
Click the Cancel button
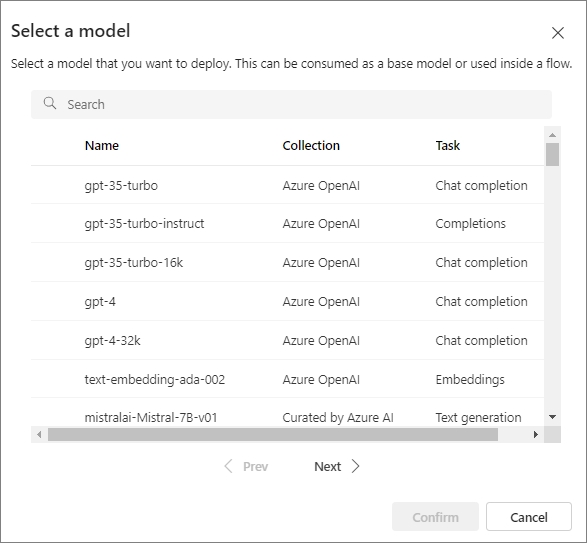point(529,517)
